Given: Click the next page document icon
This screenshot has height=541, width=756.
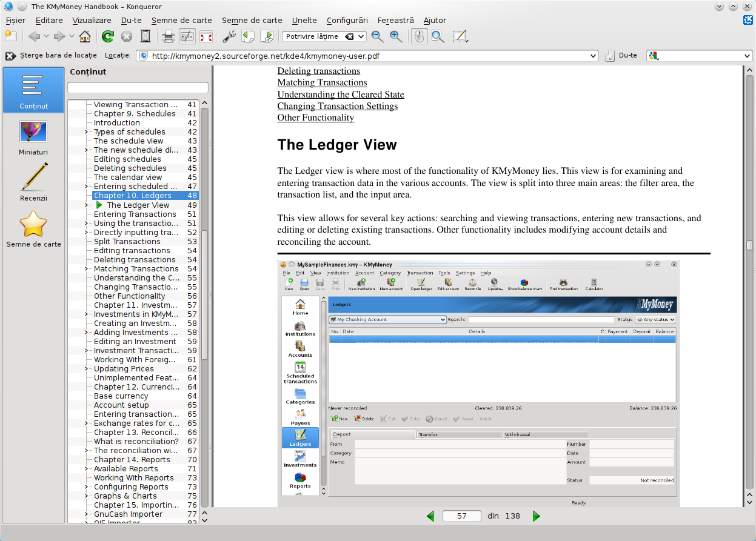Looking at the screenshot, I should tap(267, 36).
